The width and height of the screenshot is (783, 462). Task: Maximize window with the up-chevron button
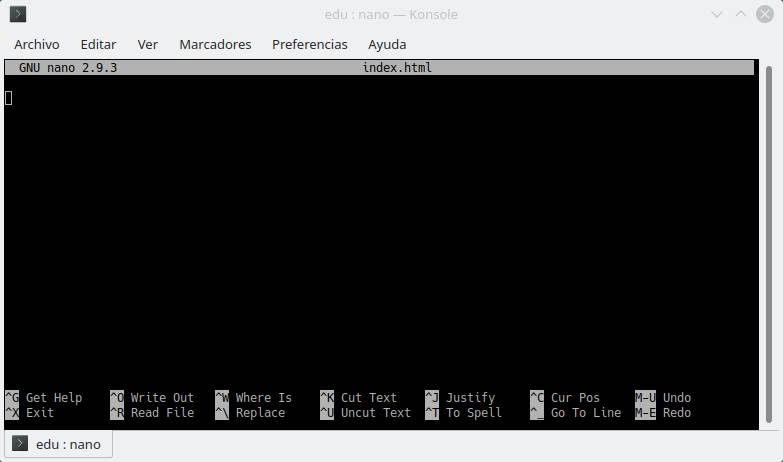pos(741,14)
